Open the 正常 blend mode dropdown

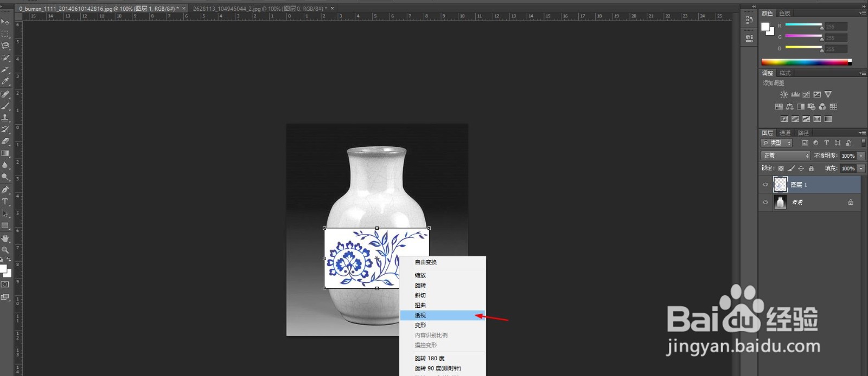786,155
